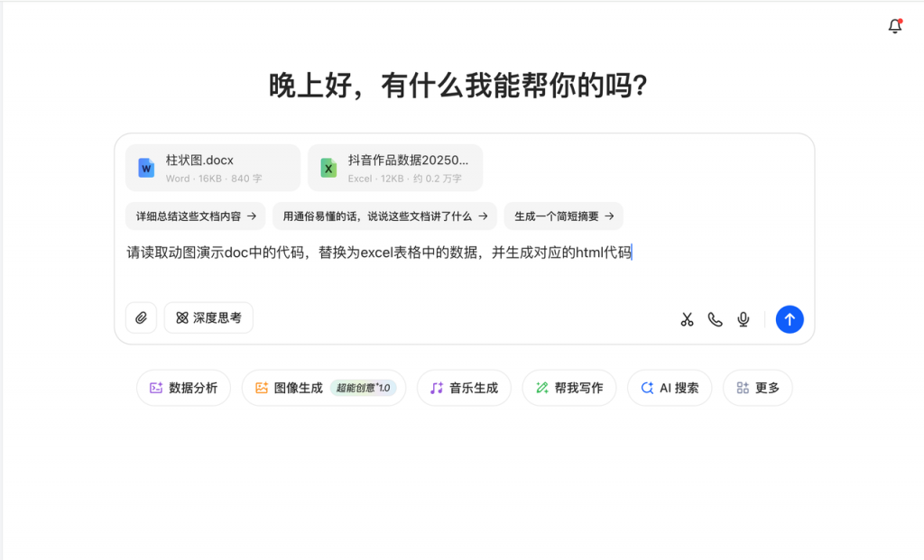This screenshot has width=924, height=560.
Task: Open the 数据分析 skill
Action: pos(183,388)
